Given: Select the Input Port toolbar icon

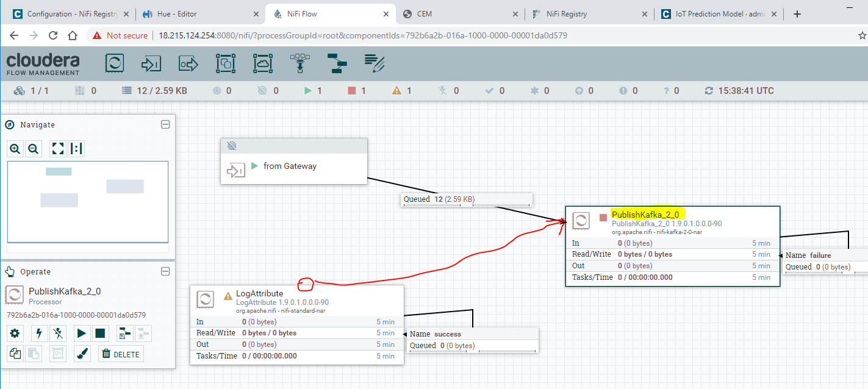Looking at the screenshot, I should click(151, 63).
